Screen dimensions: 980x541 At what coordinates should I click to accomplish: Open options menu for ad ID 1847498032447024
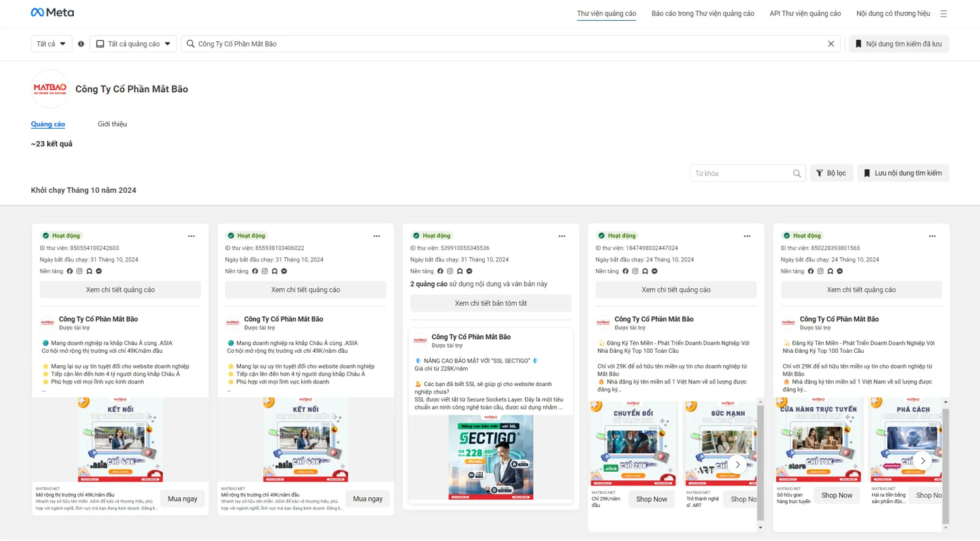point(747,236)
